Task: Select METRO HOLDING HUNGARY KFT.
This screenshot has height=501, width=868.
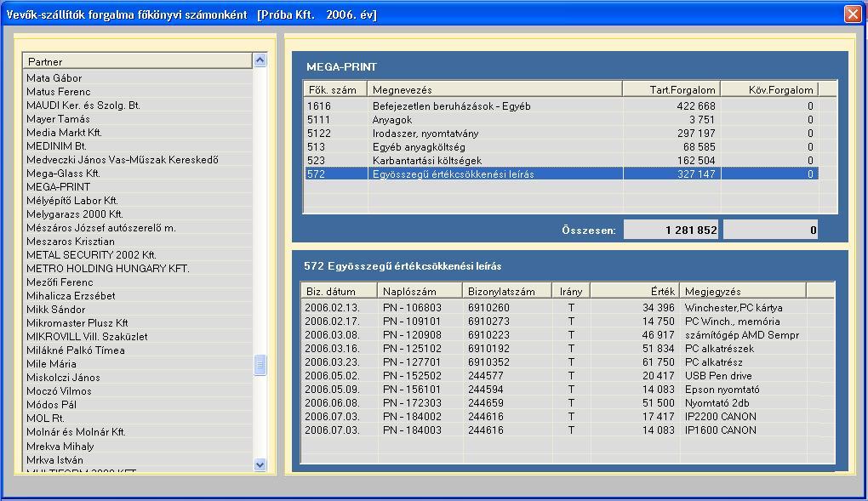Action: click(137, 269)
